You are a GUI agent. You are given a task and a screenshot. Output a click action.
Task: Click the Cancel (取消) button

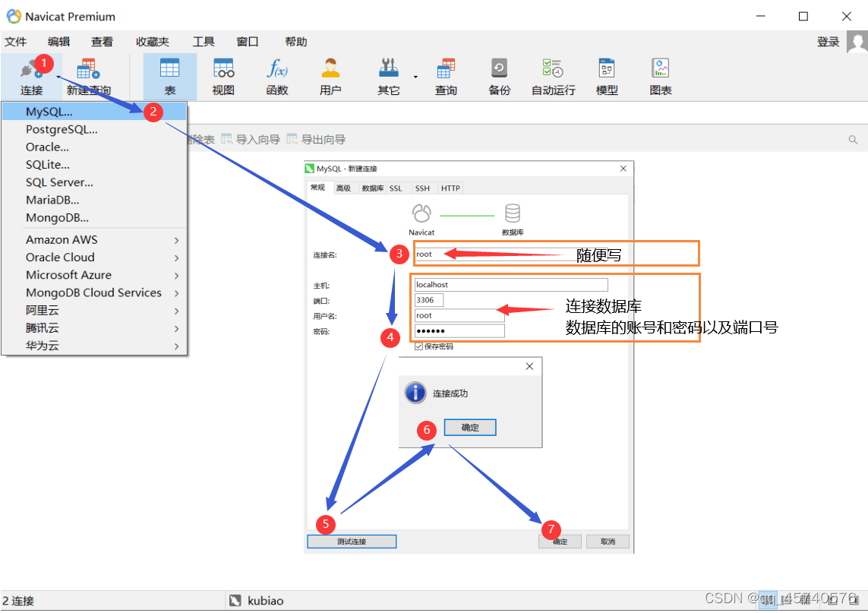(608, 542)
